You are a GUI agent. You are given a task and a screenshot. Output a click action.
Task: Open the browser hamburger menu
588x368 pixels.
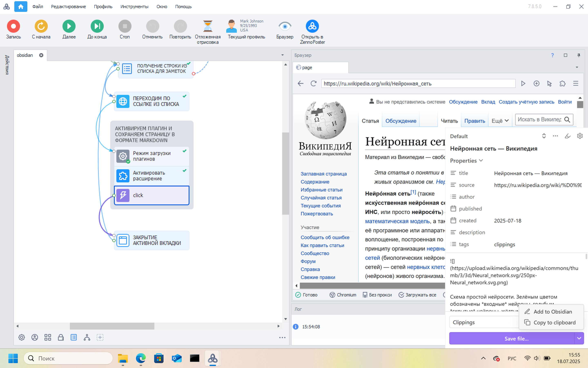(576, 83)
